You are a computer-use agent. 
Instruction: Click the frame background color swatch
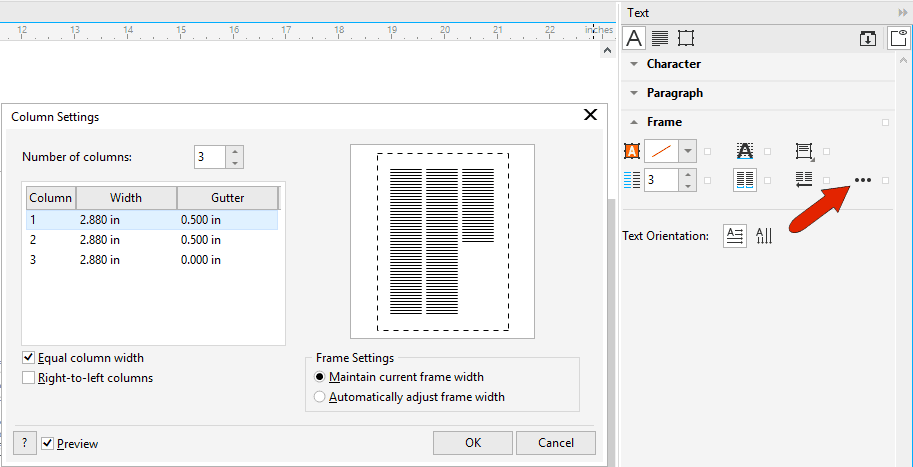click(660, 151)
